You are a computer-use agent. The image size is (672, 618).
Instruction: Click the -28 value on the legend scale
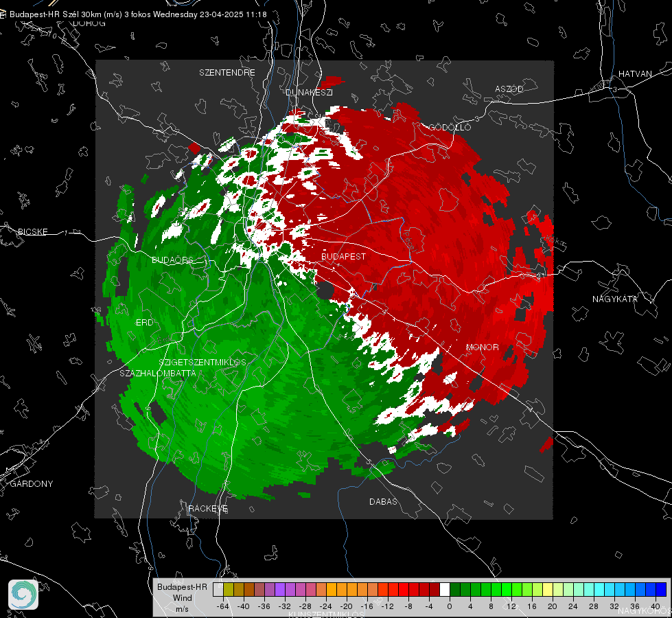coord(305,606)
